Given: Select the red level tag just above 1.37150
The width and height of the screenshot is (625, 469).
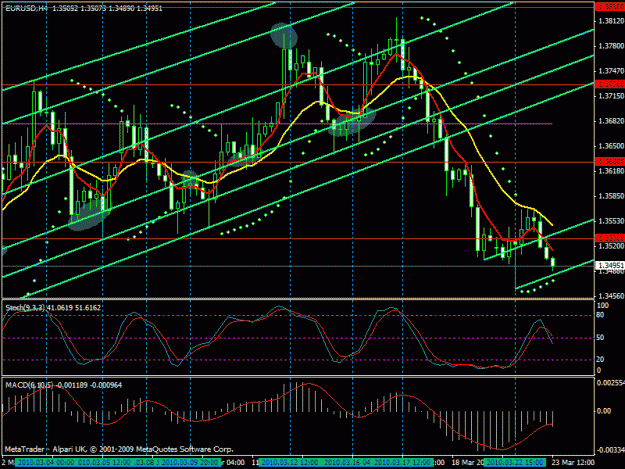Looking at the screenshot, I should pyautogui.click(x=609, y=84).
